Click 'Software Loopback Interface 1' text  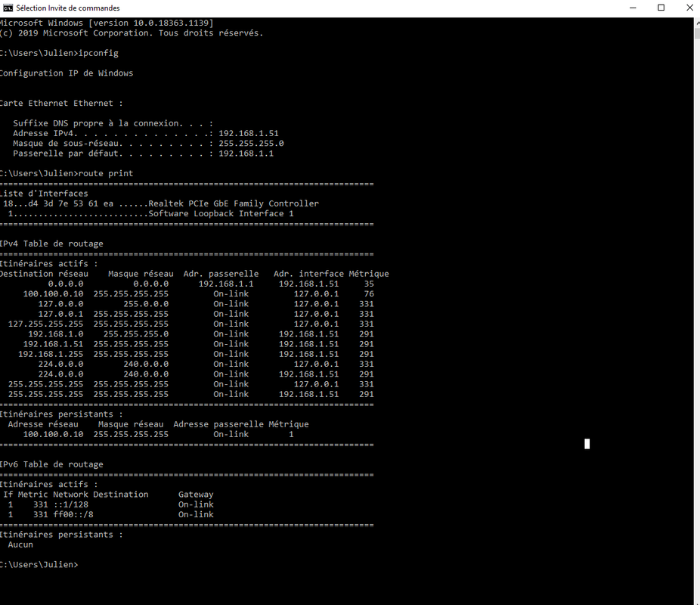pos(221,213)
